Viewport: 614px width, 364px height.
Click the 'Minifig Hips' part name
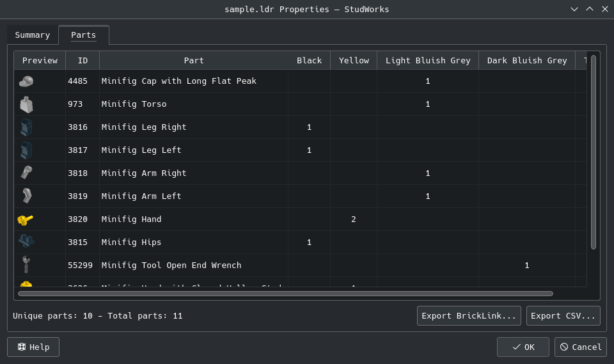pos(131,242)
